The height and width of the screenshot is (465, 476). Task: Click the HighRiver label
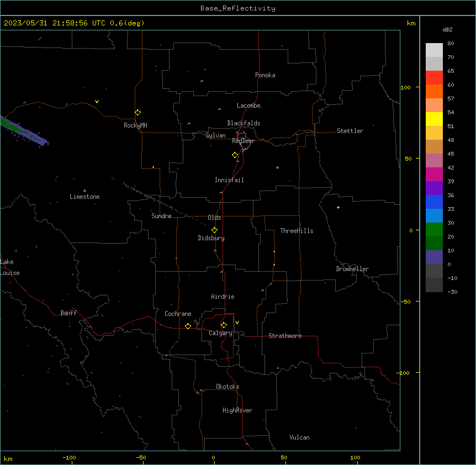click(x=237, y=410)
